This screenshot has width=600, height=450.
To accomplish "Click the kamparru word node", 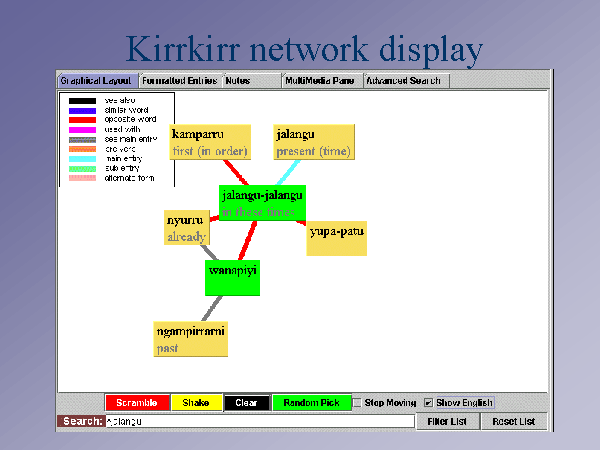I will [x=209, y=142].
